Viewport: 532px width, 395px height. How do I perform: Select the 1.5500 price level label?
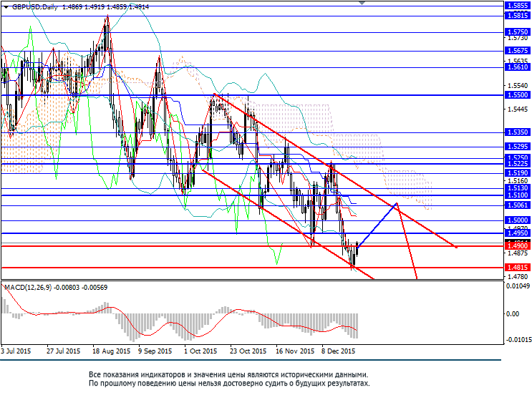(x=517, y=95)
